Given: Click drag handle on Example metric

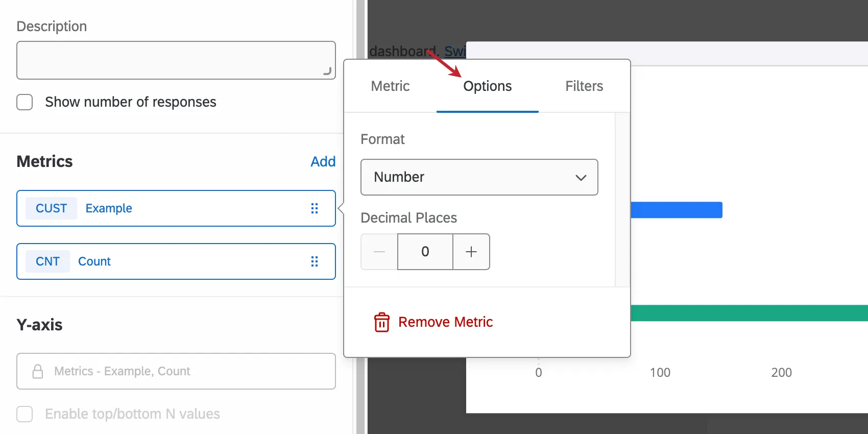Looking at the screenshot, I should coord(315,208).
